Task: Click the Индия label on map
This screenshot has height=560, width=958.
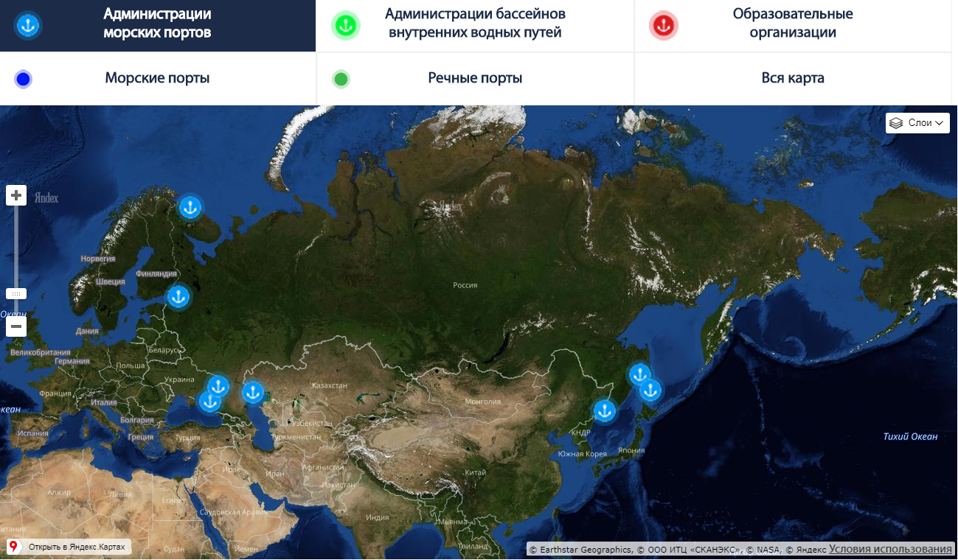Action: [378, 517]
